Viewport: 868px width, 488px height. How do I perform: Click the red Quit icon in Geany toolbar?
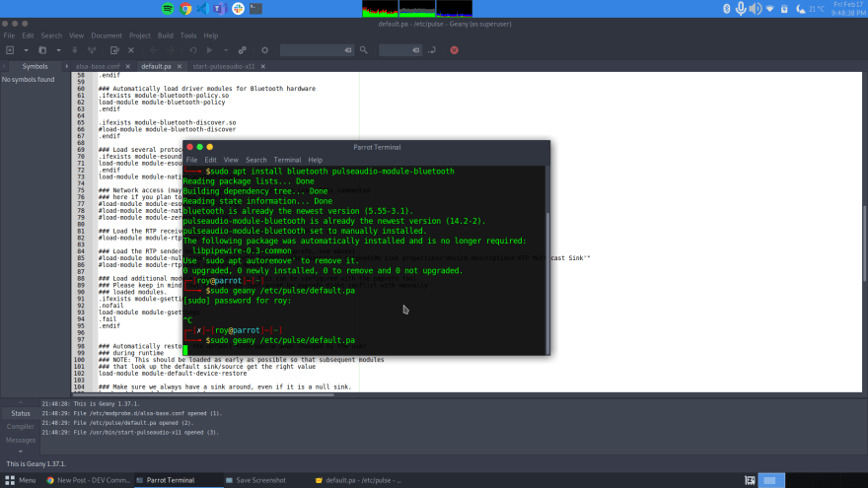coord(454,50)
